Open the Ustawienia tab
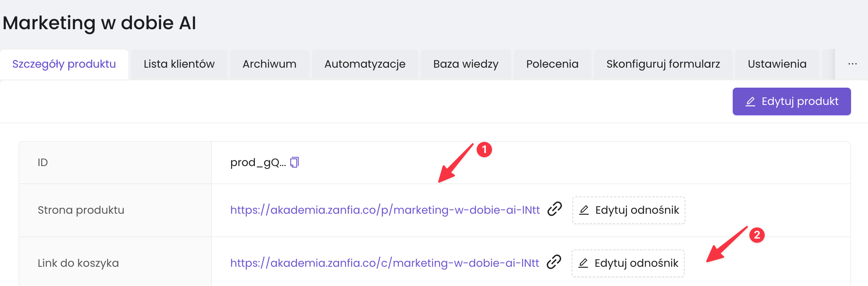This screenshot has height=286, width=868. pos(777,64)
